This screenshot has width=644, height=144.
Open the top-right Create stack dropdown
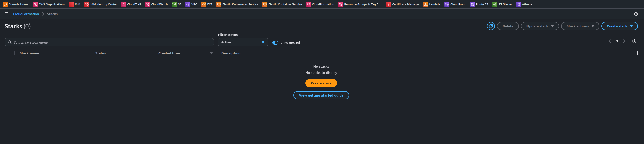point(619,26)
